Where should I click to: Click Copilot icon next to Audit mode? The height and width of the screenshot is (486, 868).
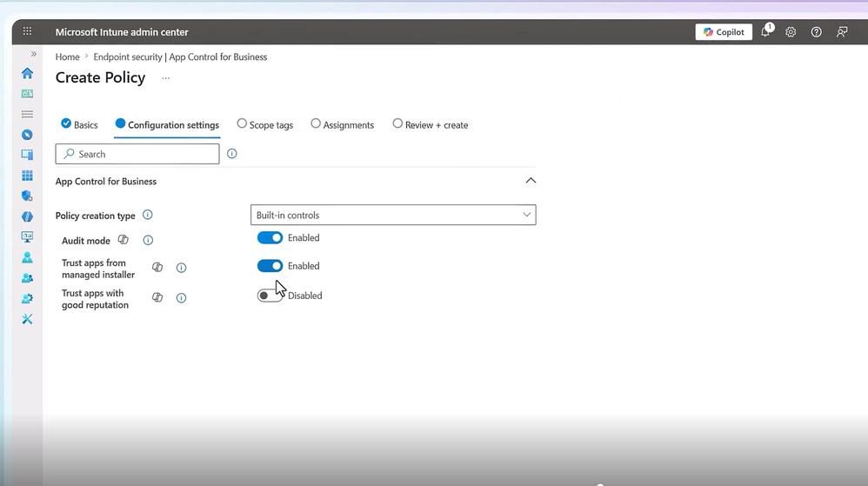124,240
